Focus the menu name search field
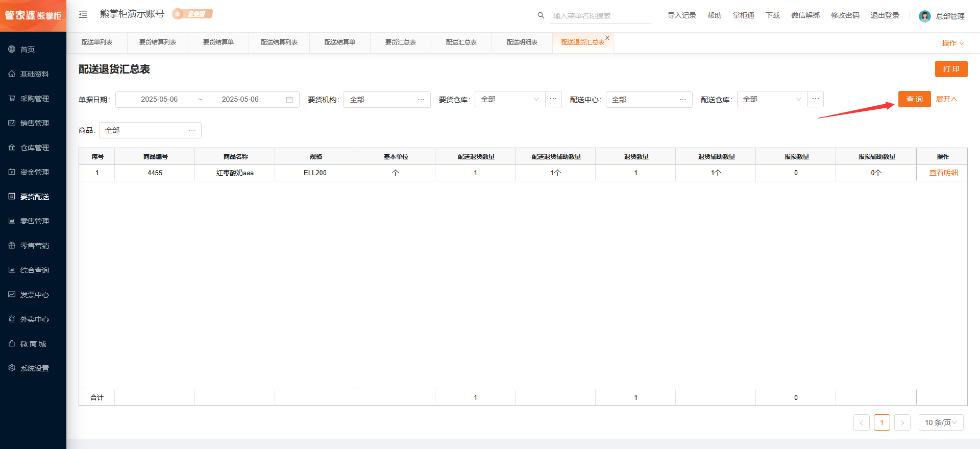This screenshot has width=980, height=449. click(x=601, y=16)
